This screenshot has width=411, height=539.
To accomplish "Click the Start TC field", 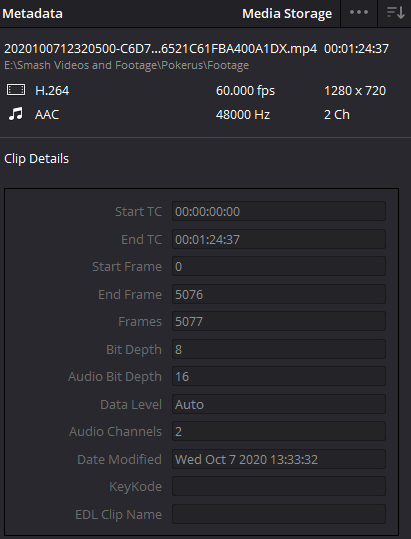I will click(279, 211).
